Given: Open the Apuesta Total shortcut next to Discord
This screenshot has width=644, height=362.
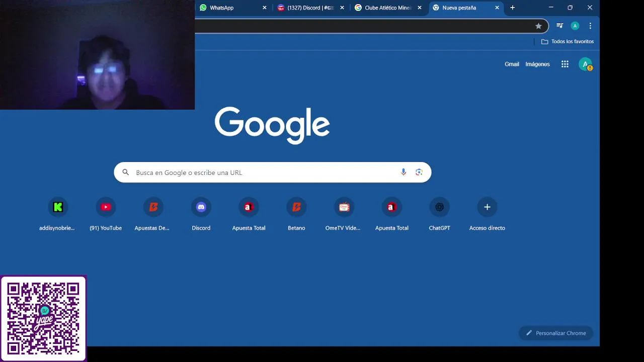Looking at the screenshot, I should click(249, 214).
